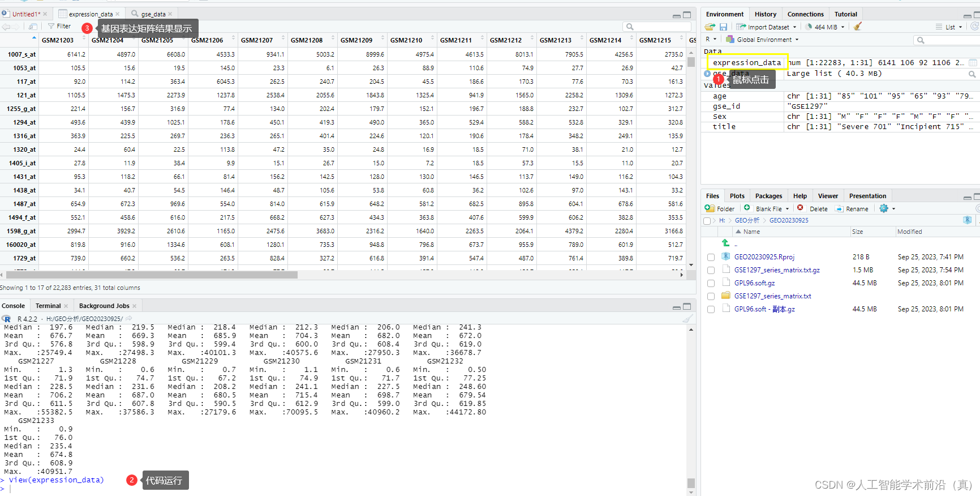Clear environment objects with the broom icon
Image resolution: width=980 pixels, height=496 pixels.
click(x=858, y=27)
